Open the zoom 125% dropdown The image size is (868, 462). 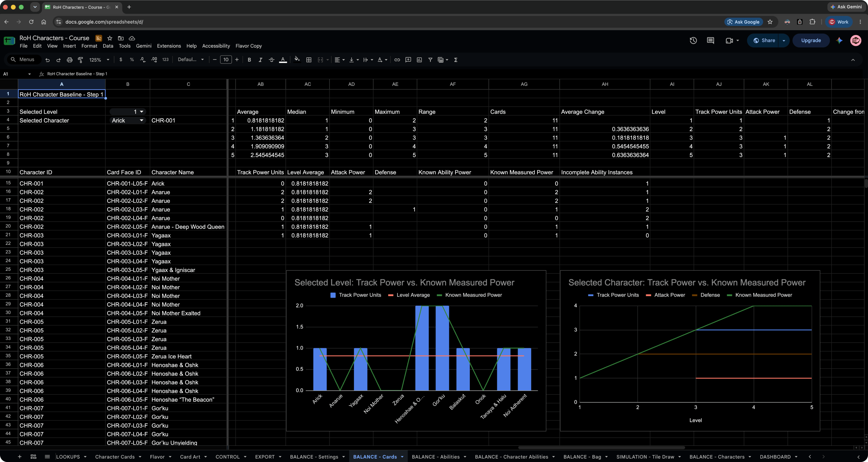pyautogui.click(x=99, y=60)
